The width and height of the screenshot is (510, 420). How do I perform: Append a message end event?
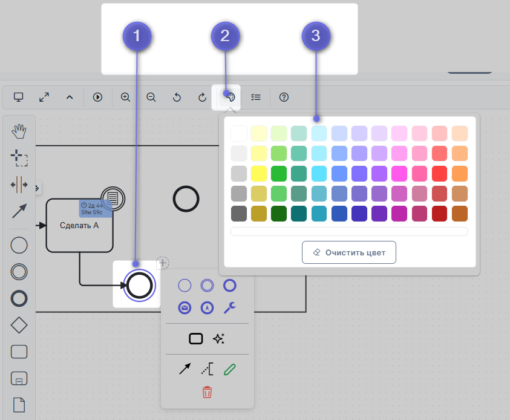[x=185, y=307]
